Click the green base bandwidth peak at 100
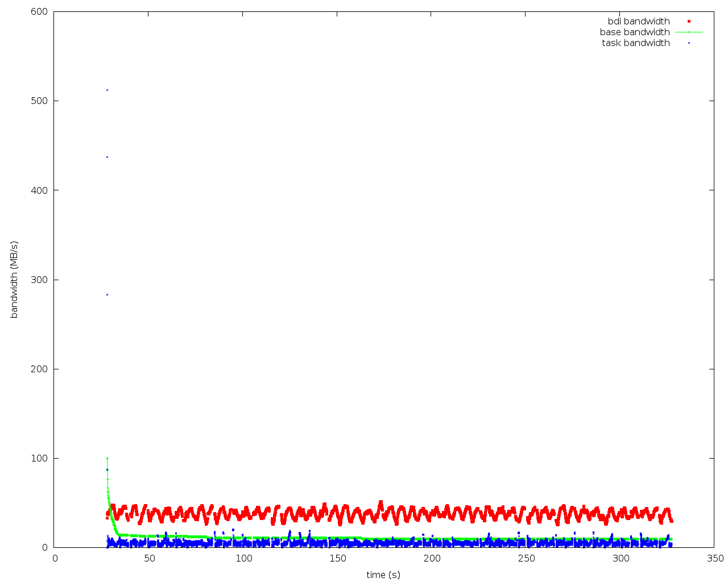 pyautogui.click(x=107, y=458)
